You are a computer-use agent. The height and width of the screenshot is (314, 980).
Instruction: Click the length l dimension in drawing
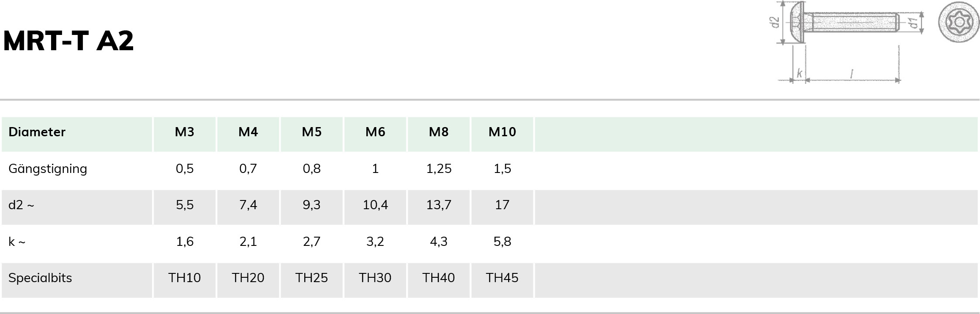coord(852,74)
